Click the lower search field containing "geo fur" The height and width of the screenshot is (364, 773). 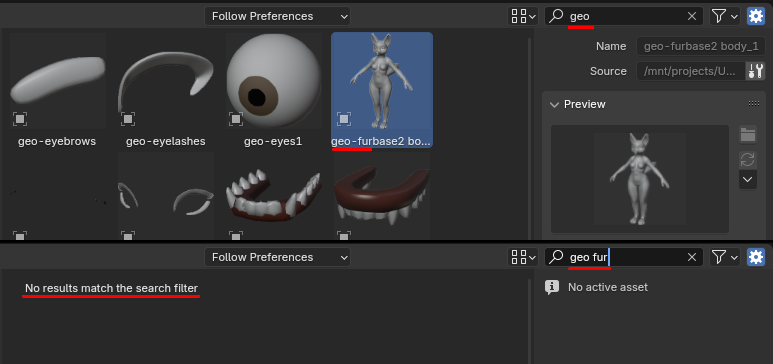point(624,257)
